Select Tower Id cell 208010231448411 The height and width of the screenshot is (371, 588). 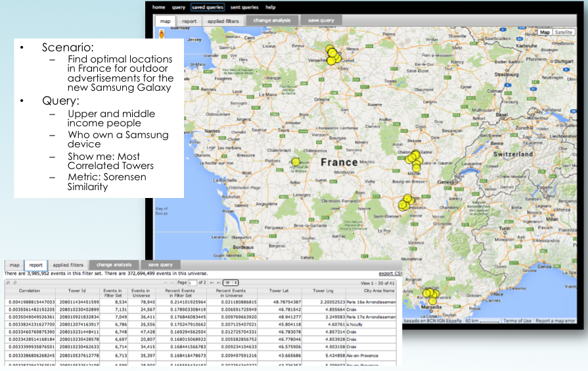(x=79, y=332)
